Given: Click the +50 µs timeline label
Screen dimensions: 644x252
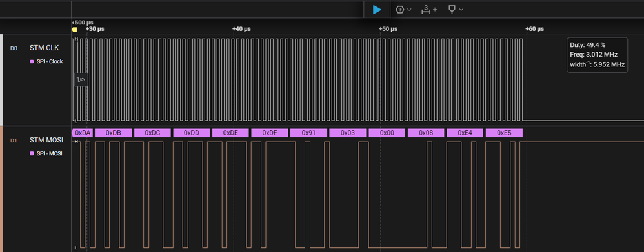Looking at the screenshot, I should 388,29.
